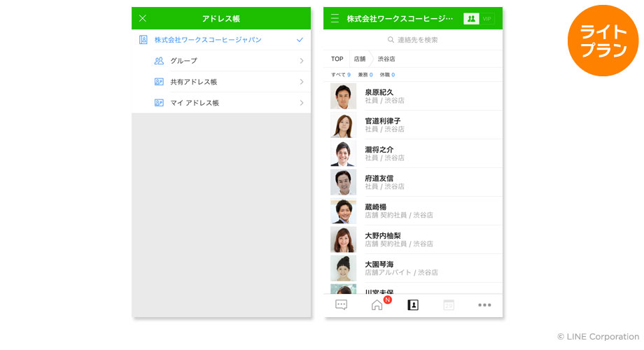Click the 店舗 breadcrumb item
The width and height of the screenshot is (644, 350).
360,59
